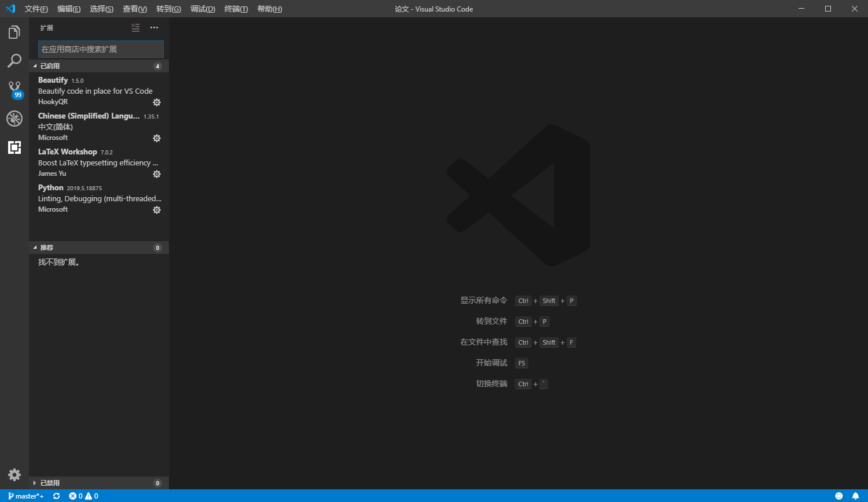The height and width of the screenshot is (502, 868).
Task: Collapse the 已启用 enabled section
Action: coord(99,66)
